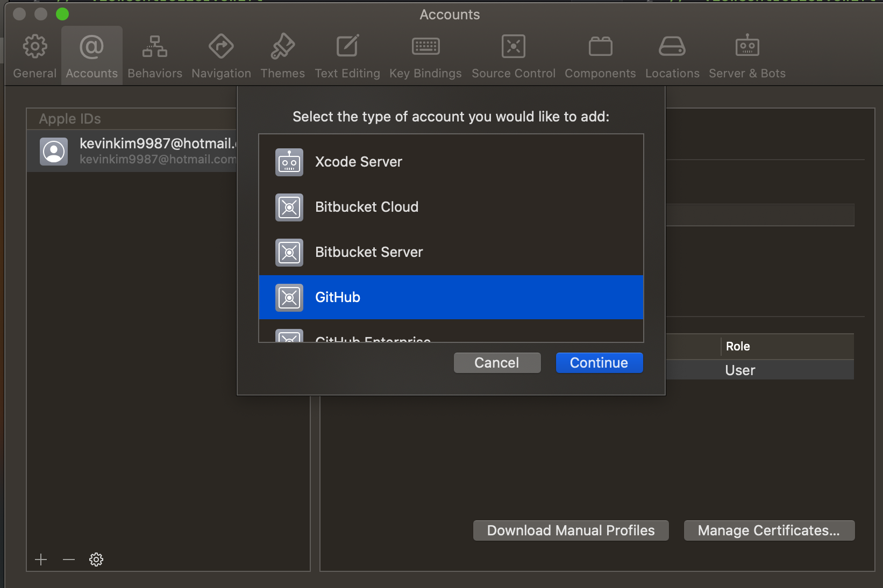Open Manage Certificates
Screen dimensions: 883x588
point(769,530)
